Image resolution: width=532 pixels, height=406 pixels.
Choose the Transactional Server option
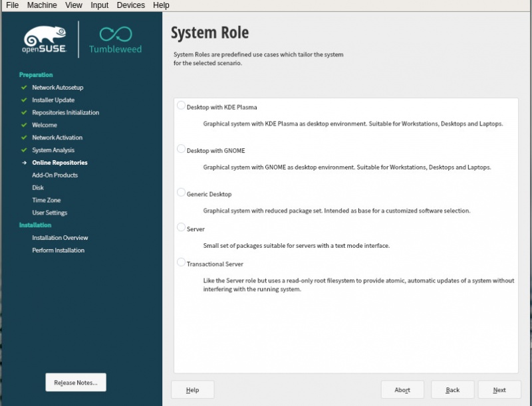coord(180,262)
